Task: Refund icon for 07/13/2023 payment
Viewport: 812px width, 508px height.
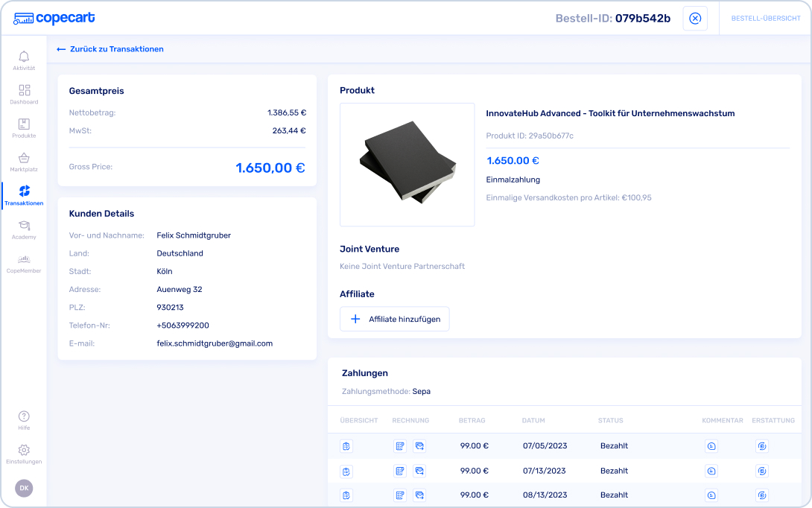Action: [762, 472]
